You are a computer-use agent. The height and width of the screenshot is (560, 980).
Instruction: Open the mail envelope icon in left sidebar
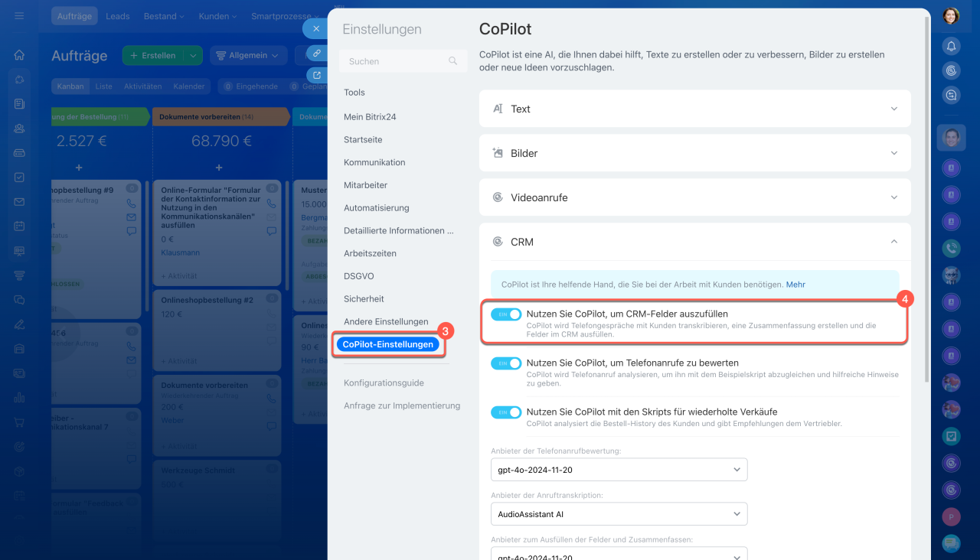pos(19,202)
